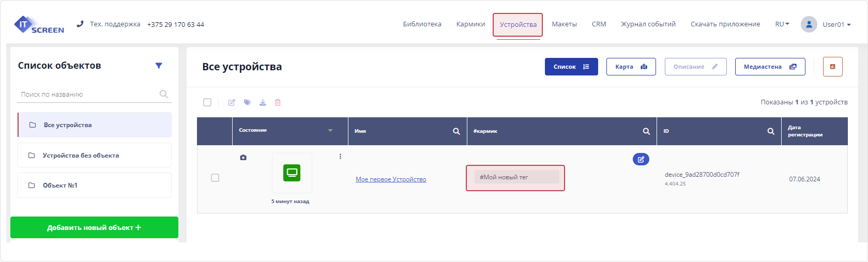Image resolution: width=868 pixels, height=262 pixels.
Task: Click the camera screenshot icon in device row
Action: point(243,157)
